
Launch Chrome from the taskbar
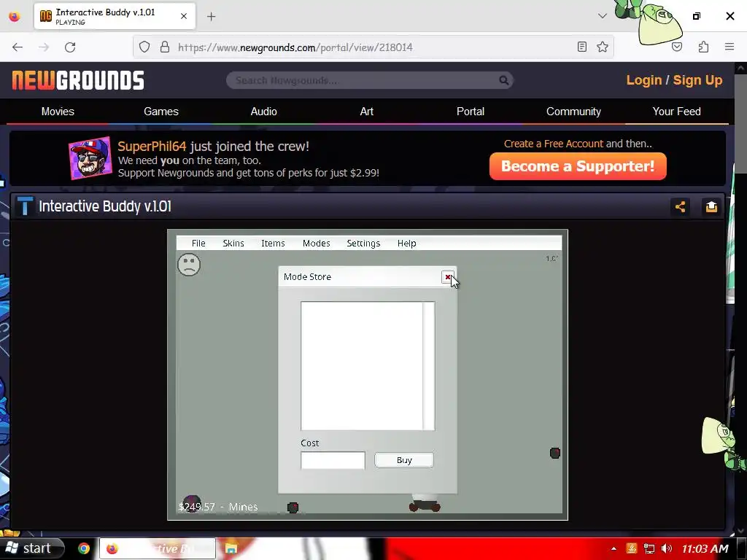click(84, 548)
